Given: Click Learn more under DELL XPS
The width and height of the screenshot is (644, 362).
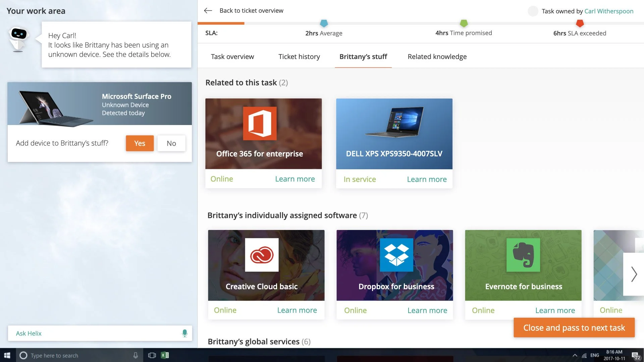Looking at the screenshot, I should (426, 179).
